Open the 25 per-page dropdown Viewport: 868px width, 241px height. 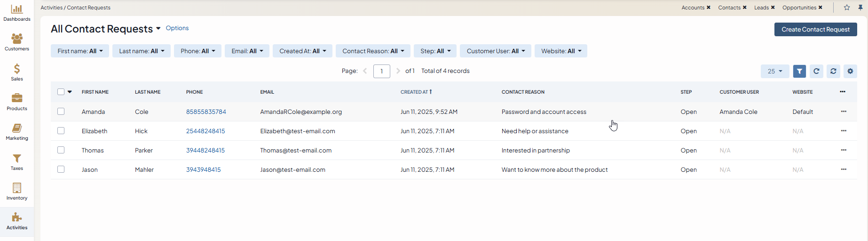(x=774, y=71)
